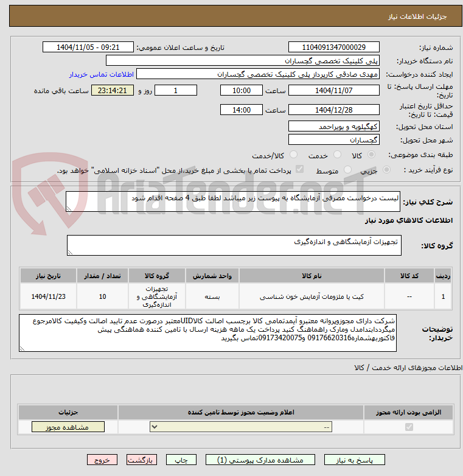Click the ایجاد کننده درخواست field

(258, 74)
